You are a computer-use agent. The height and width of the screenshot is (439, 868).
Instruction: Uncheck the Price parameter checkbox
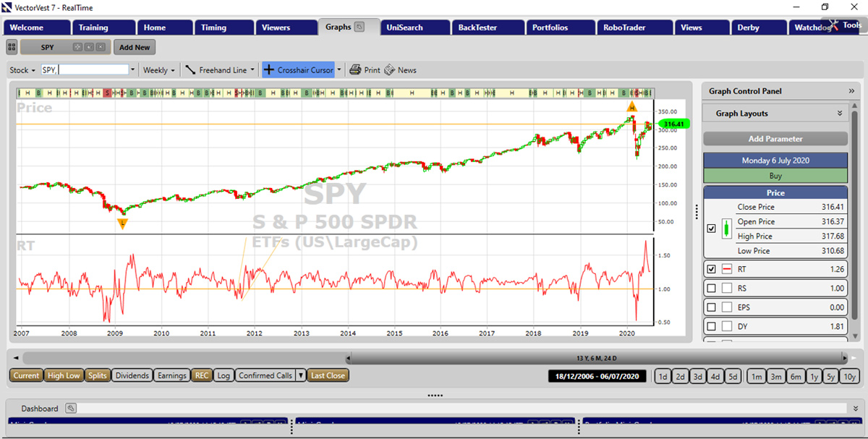coord(711,229)
